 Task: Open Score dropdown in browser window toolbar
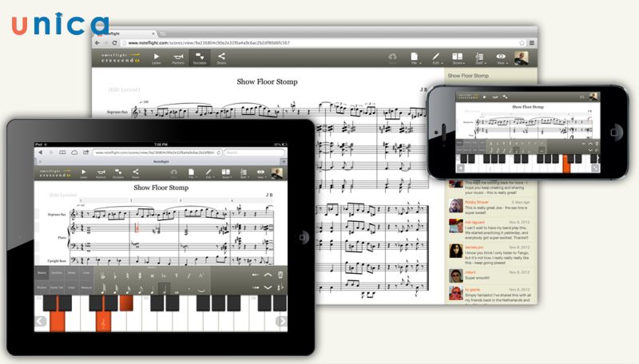[x=457, y=58]
